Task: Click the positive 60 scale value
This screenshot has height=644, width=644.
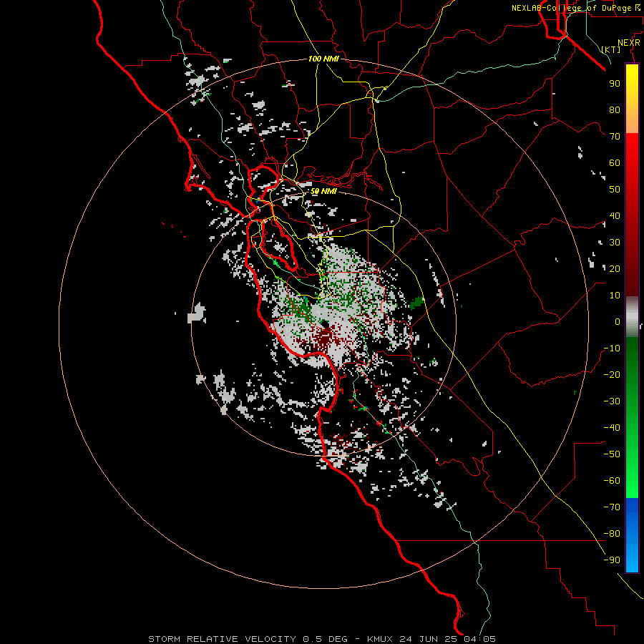Action: point(615,162)
